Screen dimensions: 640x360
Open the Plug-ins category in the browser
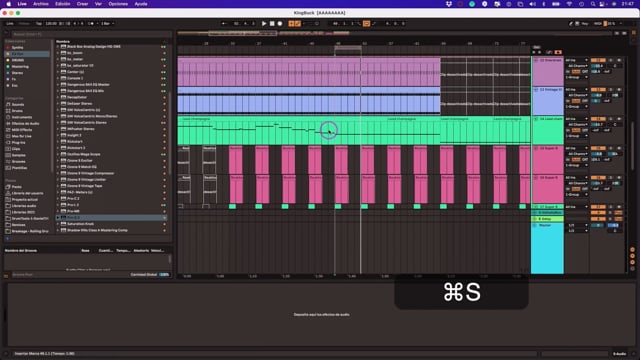tap(18, 142)
